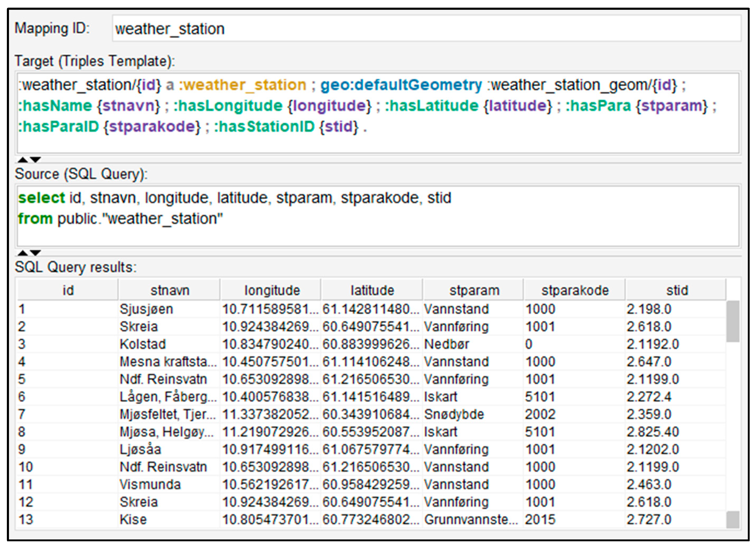Click the 'latitude' column header
Screen dimensions: 756x550
coord(372,290)
